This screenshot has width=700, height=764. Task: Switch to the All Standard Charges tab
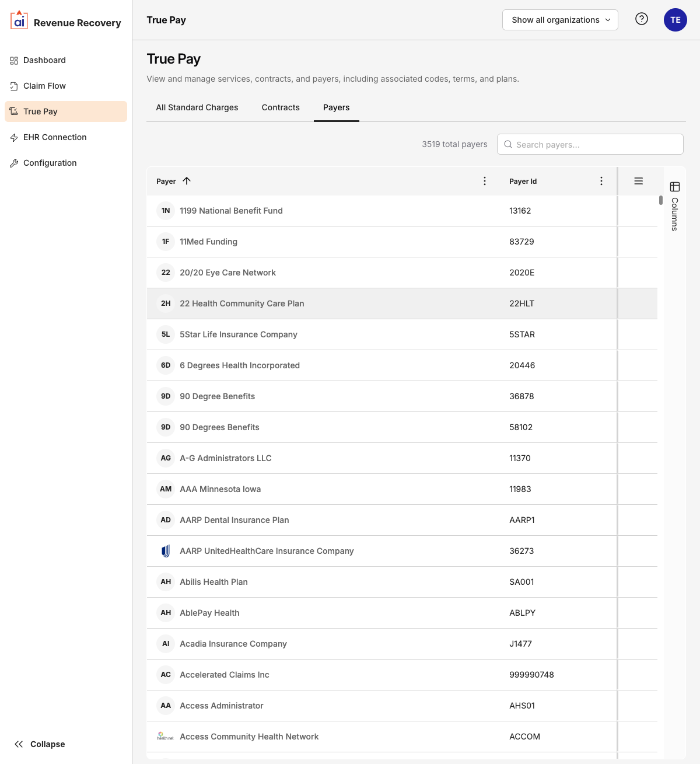[197, 107]
